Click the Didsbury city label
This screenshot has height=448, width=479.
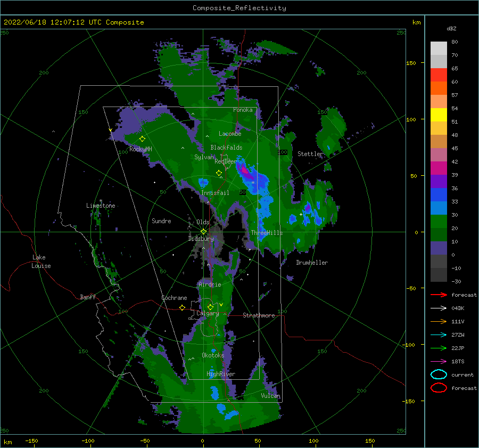[201, 239]
